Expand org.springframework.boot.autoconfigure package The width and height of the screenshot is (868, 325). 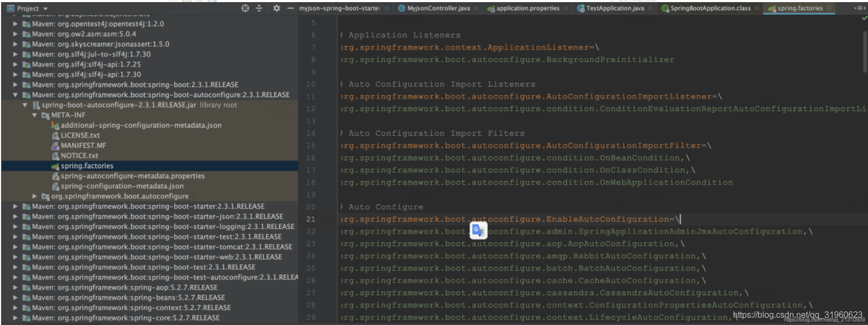[x=35, y=196]
